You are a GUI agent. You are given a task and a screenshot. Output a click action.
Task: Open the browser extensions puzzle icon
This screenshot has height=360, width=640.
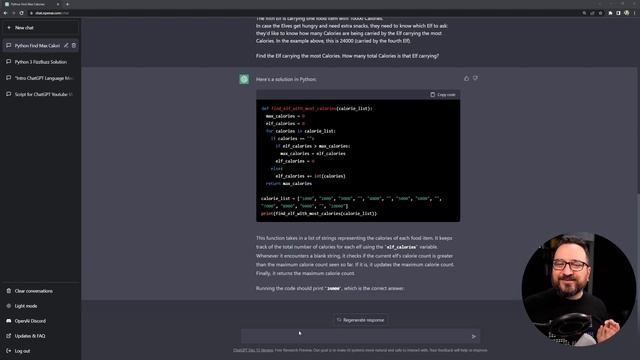(x=611, y=13)
